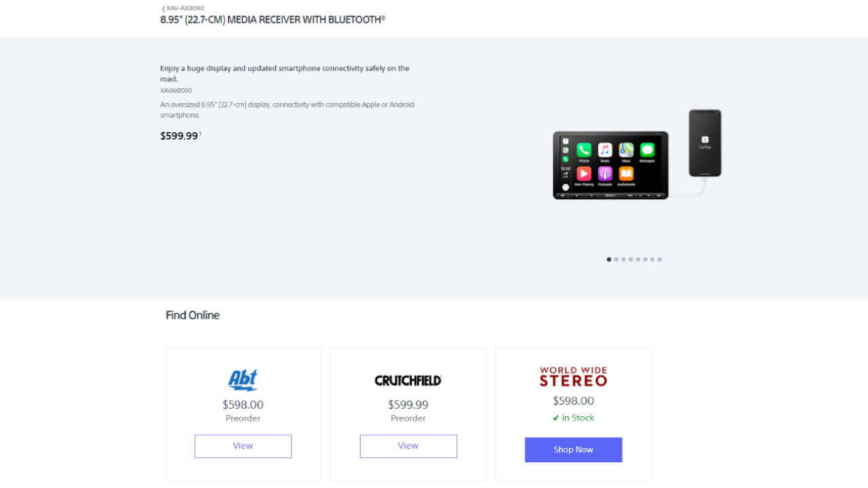Screen dimensions: 868x488
Task: Jump to the last carousel dot
Action: click(660, 259)
